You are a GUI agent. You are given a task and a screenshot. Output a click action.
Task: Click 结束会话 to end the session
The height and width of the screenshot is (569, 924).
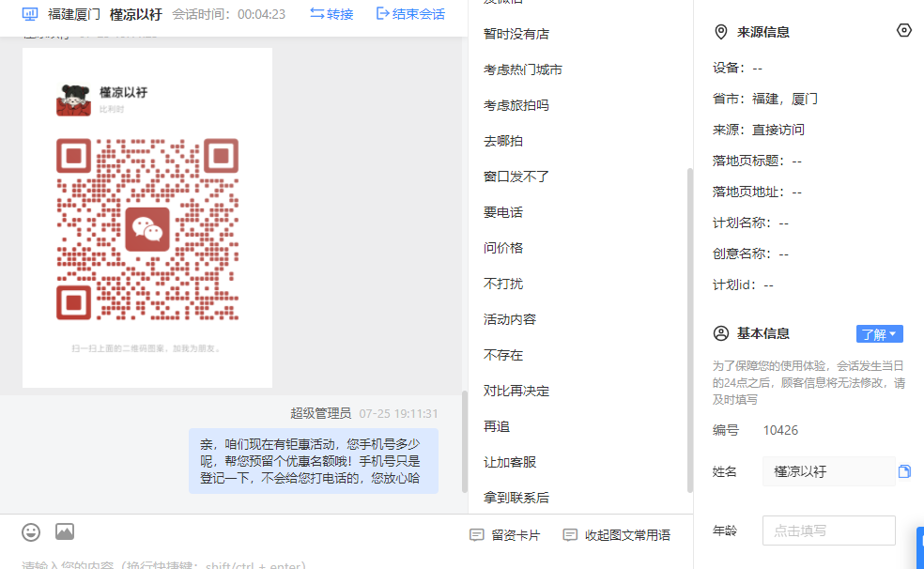coord(410,14)
